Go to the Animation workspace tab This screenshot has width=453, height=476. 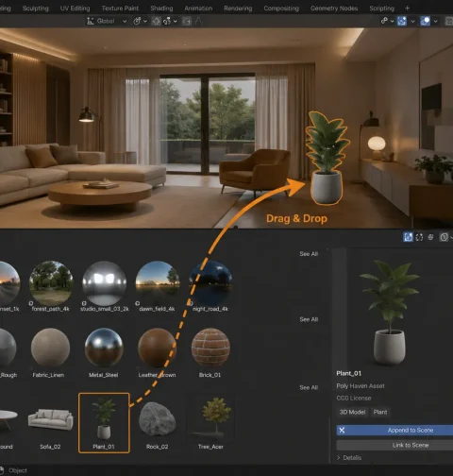click(x=198, y=8)
